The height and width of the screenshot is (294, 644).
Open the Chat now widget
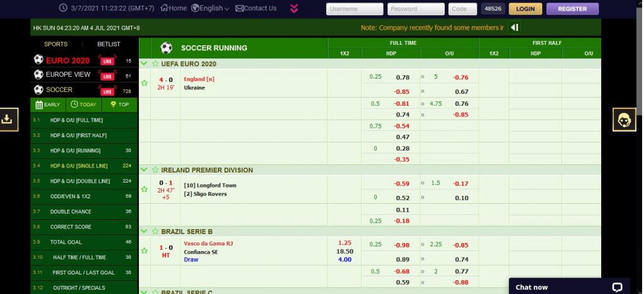(569, 286)
